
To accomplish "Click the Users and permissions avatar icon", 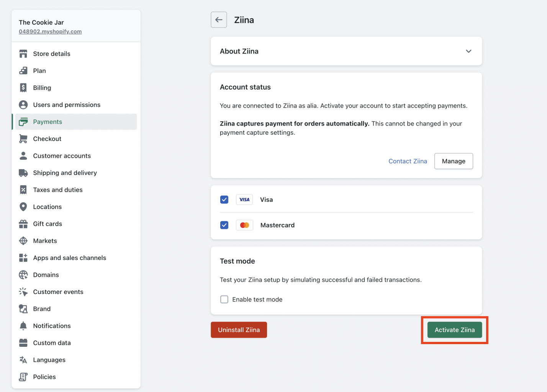I will point(23,105).
